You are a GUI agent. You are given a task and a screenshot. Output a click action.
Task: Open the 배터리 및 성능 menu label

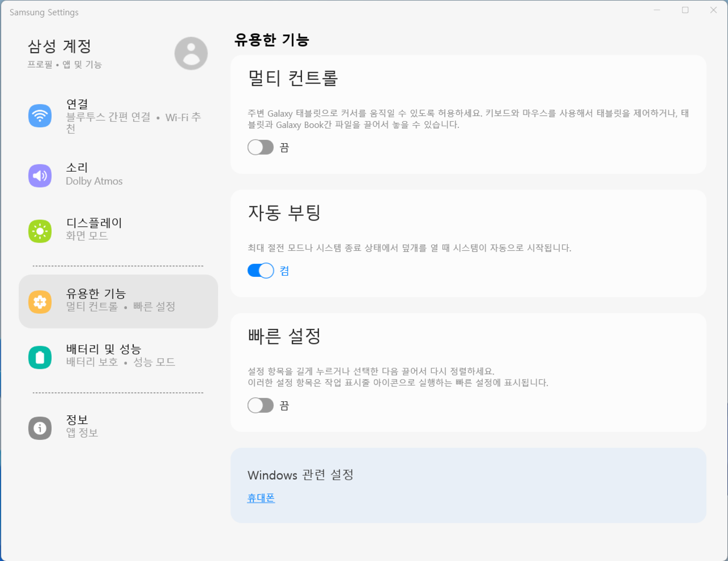click(104, 350)
